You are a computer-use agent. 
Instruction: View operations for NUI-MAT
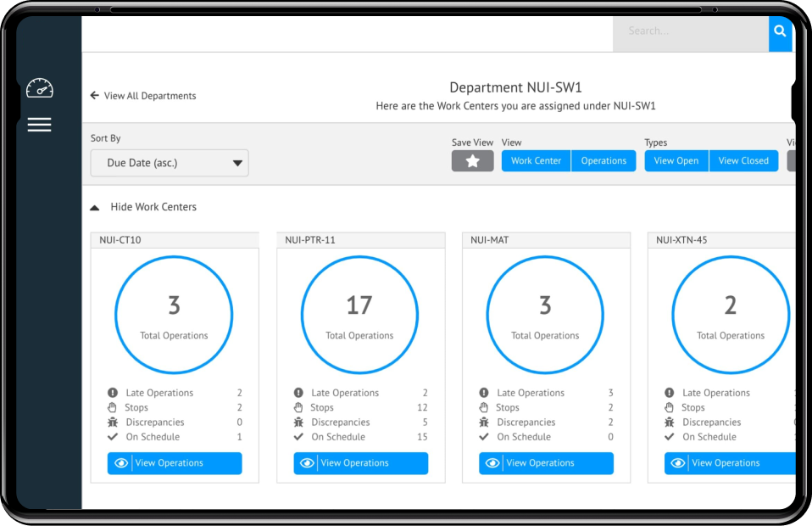(x=546, y=463)
